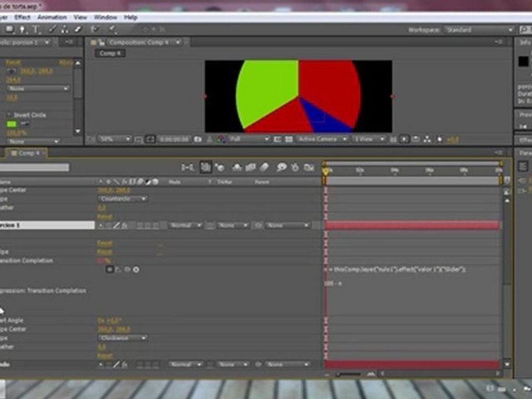Click the search help icon near Workspace
This screenshot has height=399, width=532.
[525, 30]
